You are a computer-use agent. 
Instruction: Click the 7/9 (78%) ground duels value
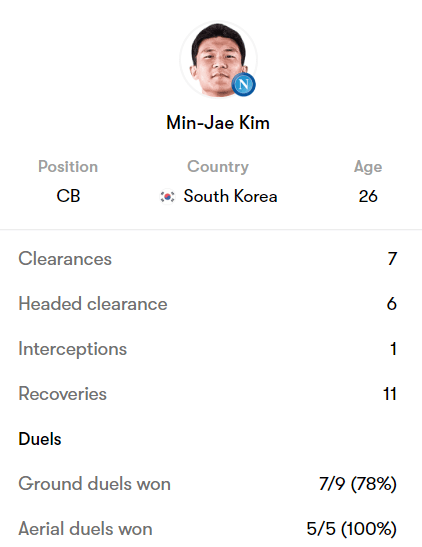[358, 484]
